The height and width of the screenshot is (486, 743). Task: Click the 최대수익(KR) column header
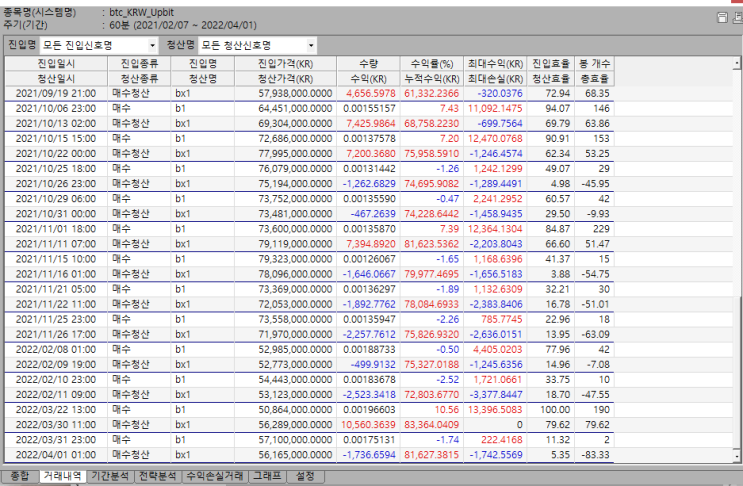495,63
